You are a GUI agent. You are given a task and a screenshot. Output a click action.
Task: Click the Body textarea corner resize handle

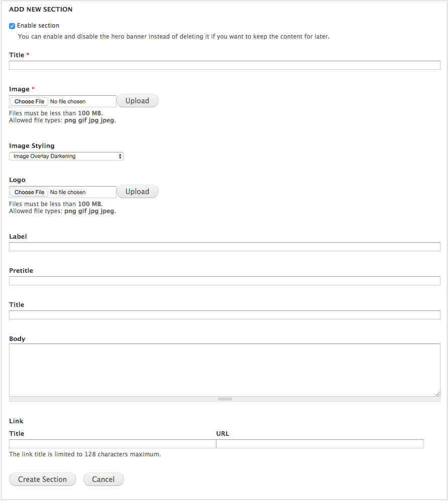point(437,394)
